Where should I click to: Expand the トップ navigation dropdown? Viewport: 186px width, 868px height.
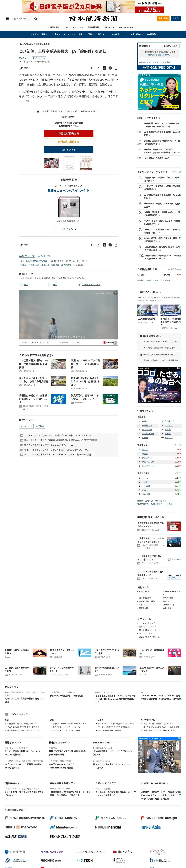tap(34, 34)
